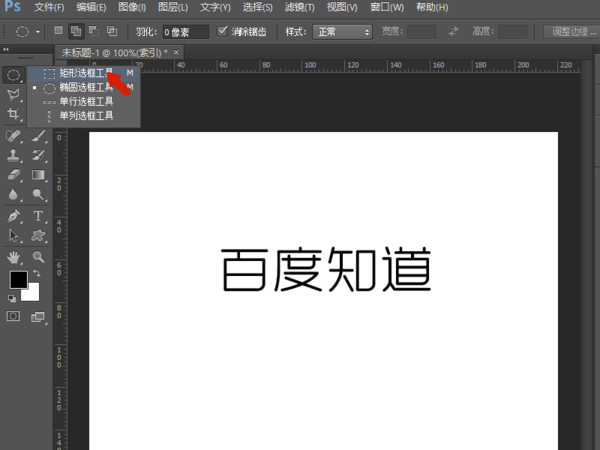Toggle the 消除锯齿 anti-alias checkbox
This screenshot has height=450, width=600.
[222, 31]
